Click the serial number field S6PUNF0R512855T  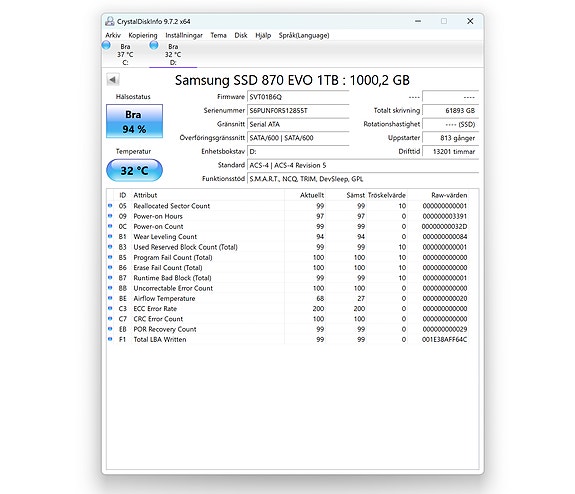[298, 110]
